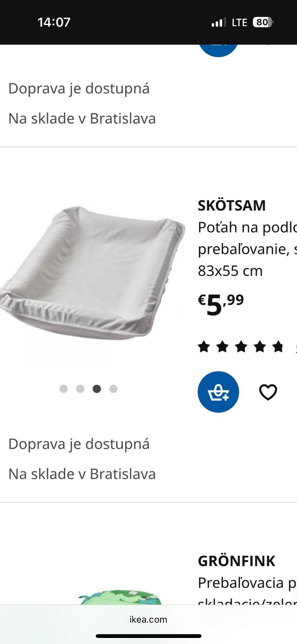Tap the €5,99 price of SKÖTSAM
This screenshot has width=297, height=644.
(x=221, y=305)
